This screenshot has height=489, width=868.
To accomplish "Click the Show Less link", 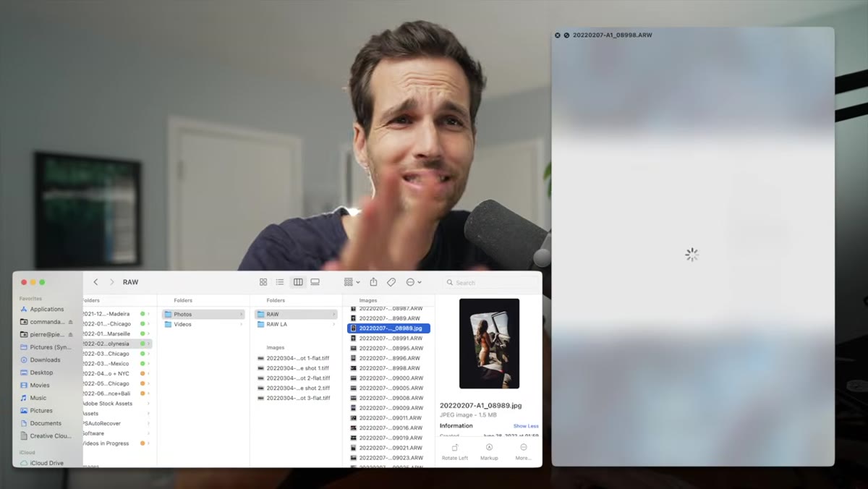I will click(x=526, y=426).
